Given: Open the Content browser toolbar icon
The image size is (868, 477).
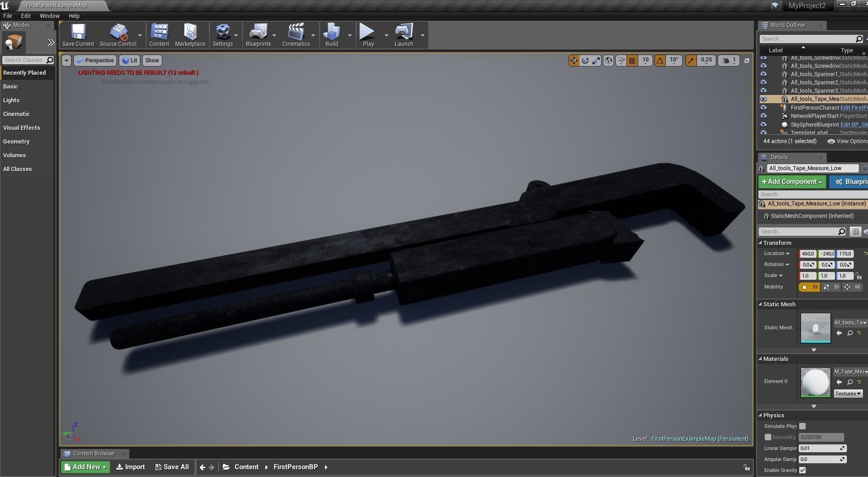Looking at the screenshot, I should coord(159,35).
